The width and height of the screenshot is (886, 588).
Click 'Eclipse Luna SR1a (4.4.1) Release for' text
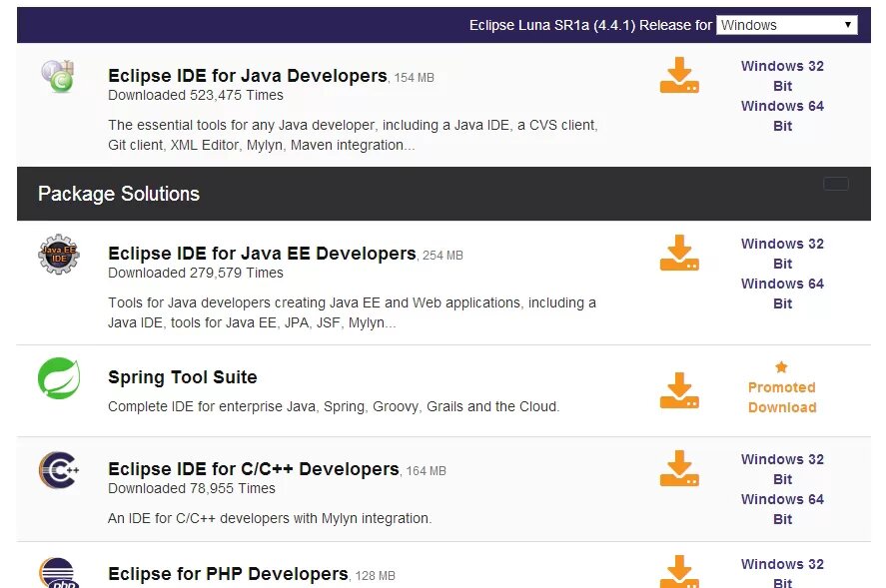tap(590, 25)
